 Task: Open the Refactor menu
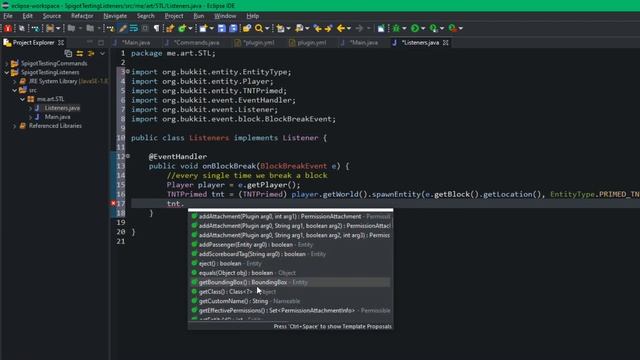(x=82, y=16)
